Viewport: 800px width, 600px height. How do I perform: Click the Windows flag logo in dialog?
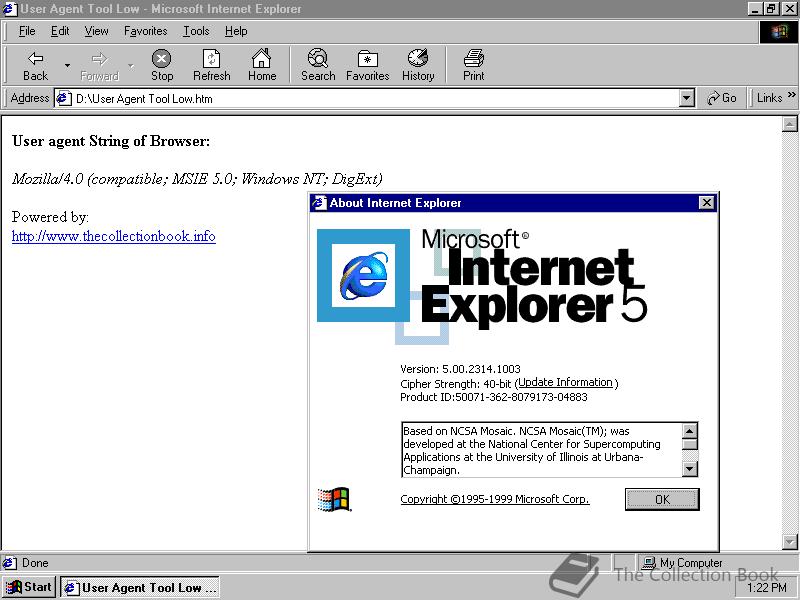pyautogui.click(x=334, y=499)
